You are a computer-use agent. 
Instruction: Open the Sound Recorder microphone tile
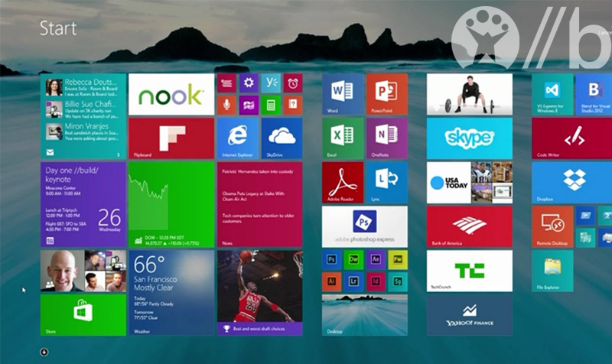tap(226, 105)
